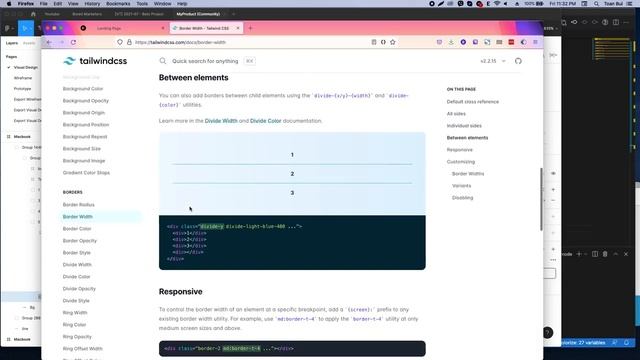This screenshot has height=360, width=640.
Task: Jump to Default class reference section
Action: pyautogui.click(x=473, y=102)
